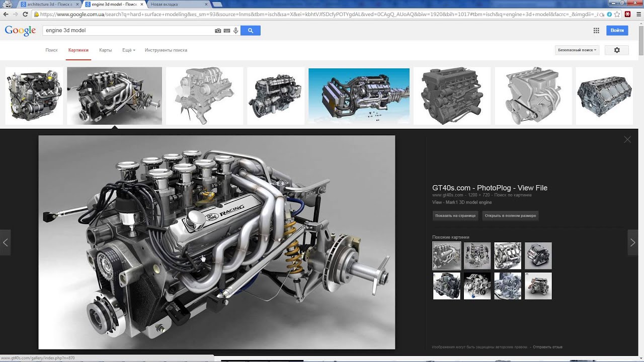644x362 pixels.
Task: Close the 'architecture 3d' browser tab
Action: coord(77,4)
